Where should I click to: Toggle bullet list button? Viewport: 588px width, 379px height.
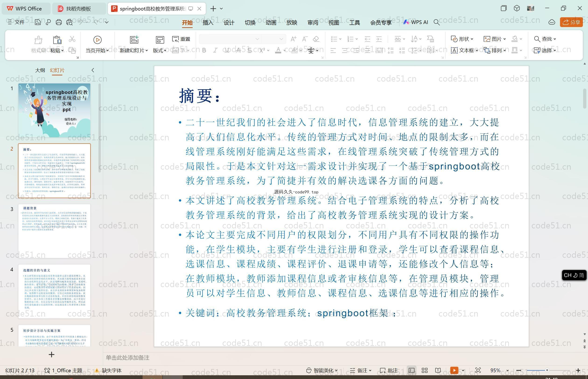point(334,39)
